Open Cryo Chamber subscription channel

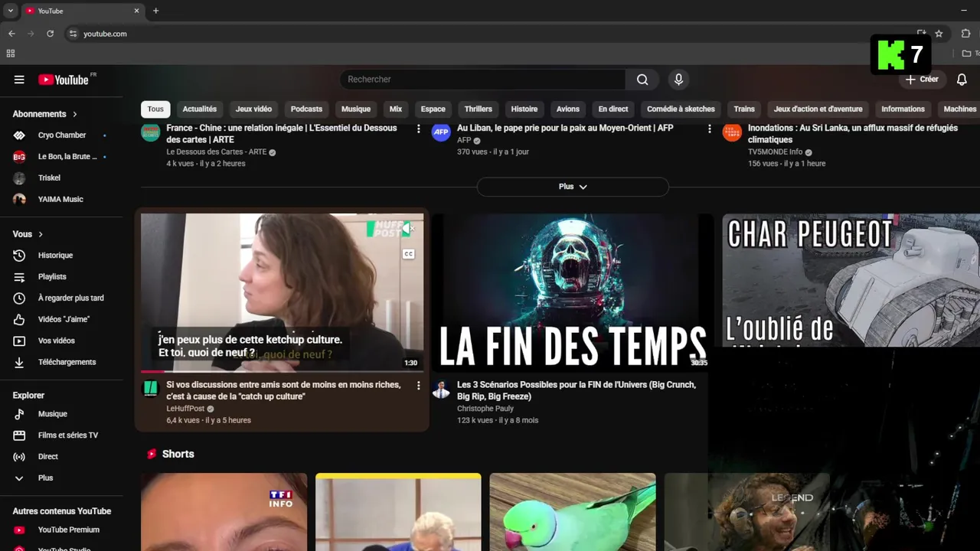tap(61, 135)
